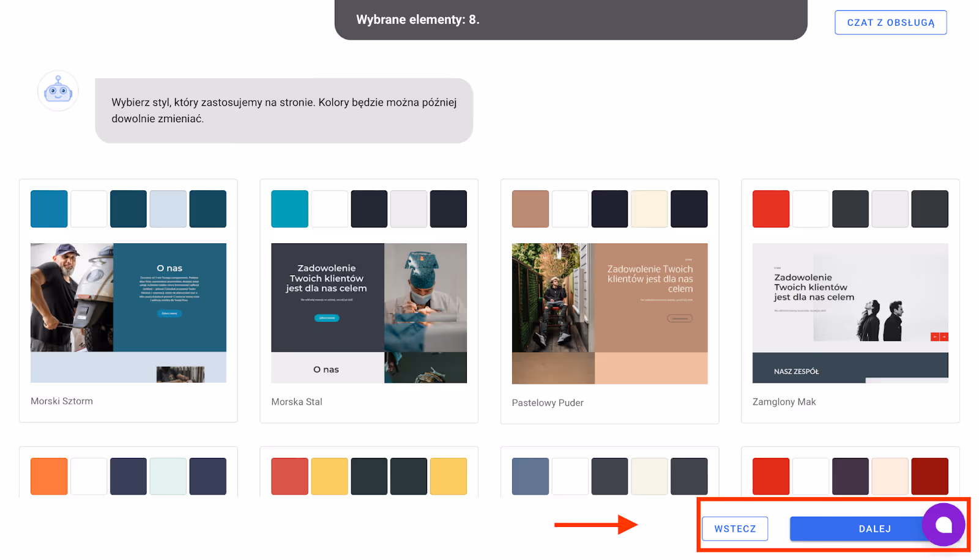Click the Zamglony Mak style name

pos(784,402)
